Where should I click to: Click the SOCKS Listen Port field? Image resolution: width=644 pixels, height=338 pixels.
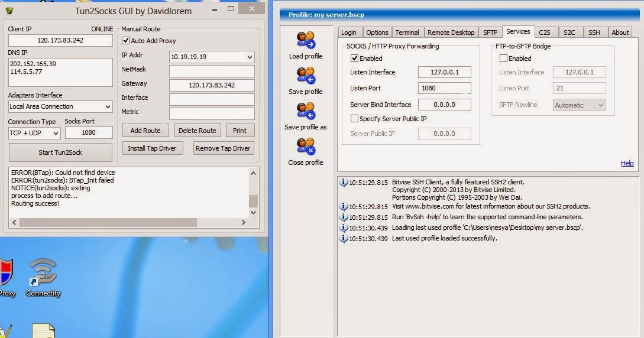click(444, 88)
